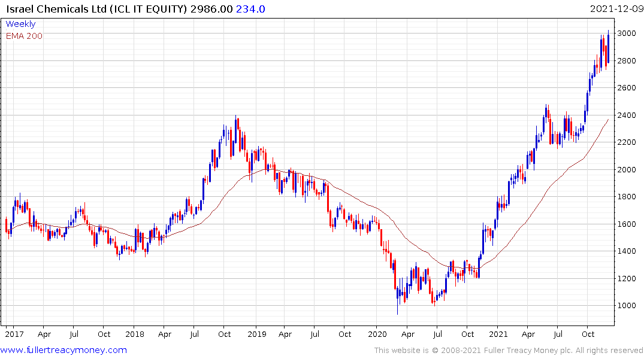Click the 2018 time axis label
The height and width of the screenshot is (359, 644).
click(x=135, y=334)
